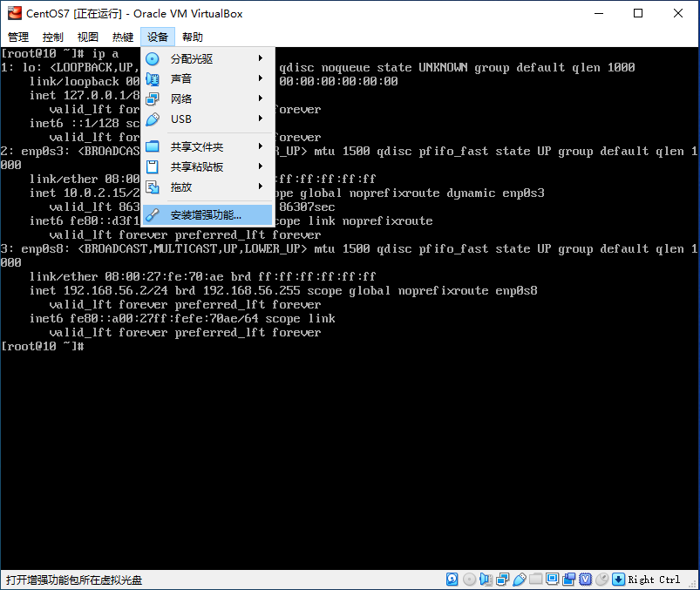Maximize the VirtualBox window
Image resolution: width=700 pixels, height=590 pixels.
pos(638,13)
